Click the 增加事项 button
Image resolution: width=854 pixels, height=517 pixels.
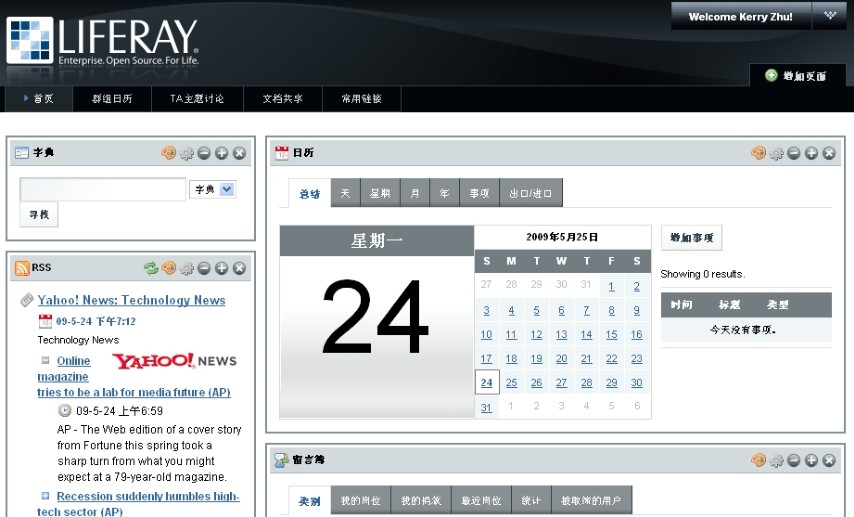tap(692, 238)
